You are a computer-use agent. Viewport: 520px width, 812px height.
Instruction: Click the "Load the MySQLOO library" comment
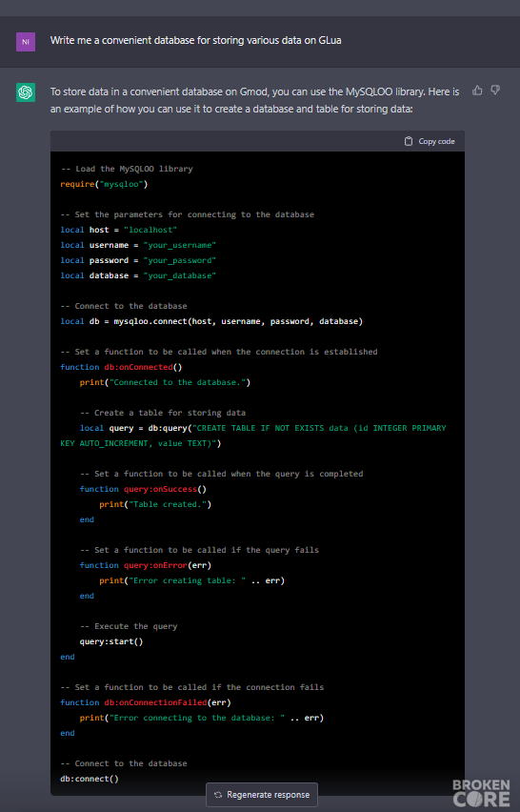(127, 169)
